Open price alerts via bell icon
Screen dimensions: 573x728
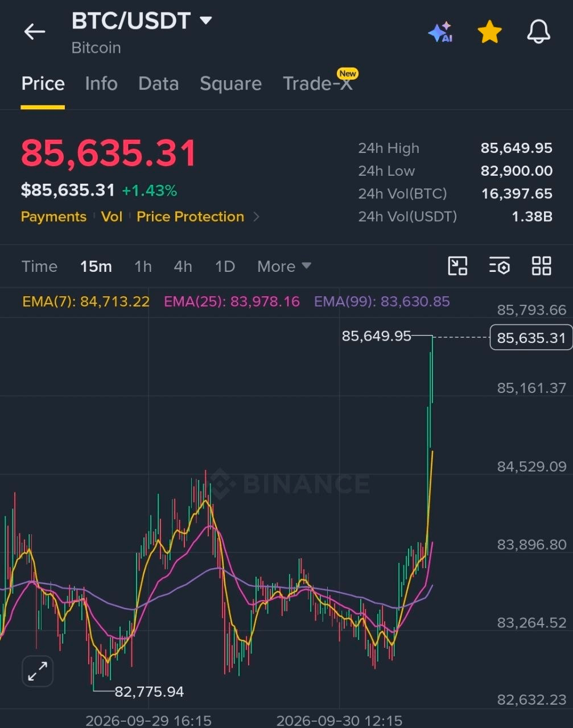tap(538, 31)
